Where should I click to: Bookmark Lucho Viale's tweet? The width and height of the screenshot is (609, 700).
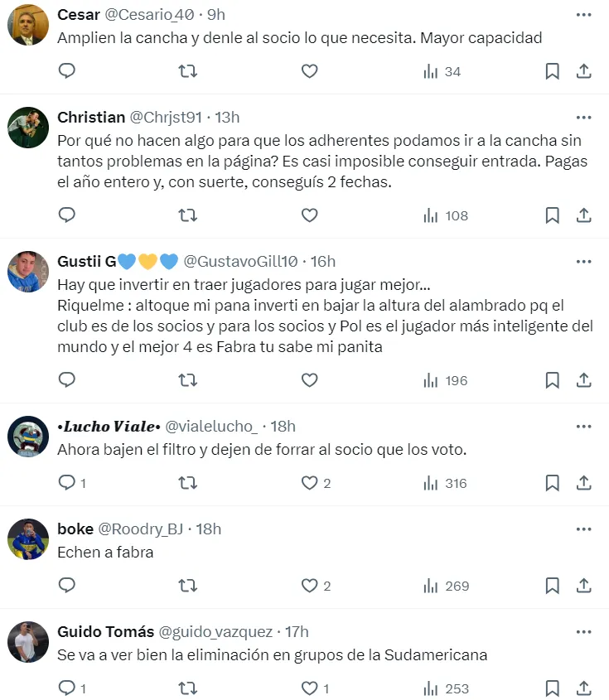[x=552, y=483]
